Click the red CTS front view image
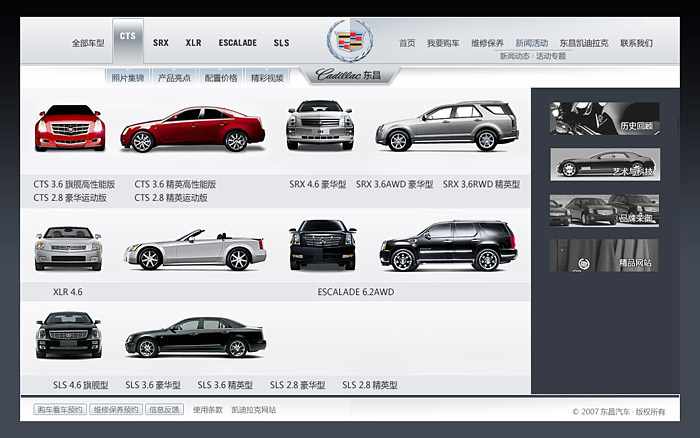 70,128
